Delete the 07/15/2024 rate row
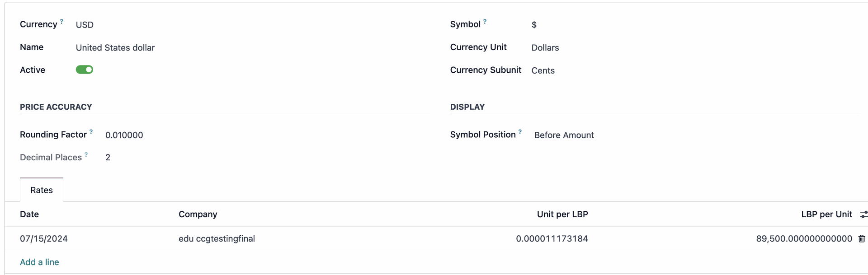The image size is (868, 275). [x=862, y=239]
